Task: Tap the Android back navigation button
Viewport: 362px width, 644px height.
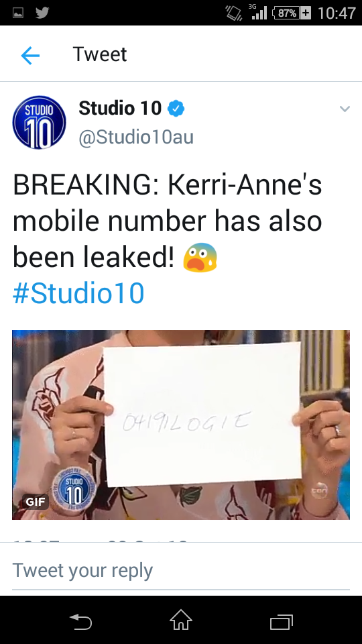Action: (80, 621)
